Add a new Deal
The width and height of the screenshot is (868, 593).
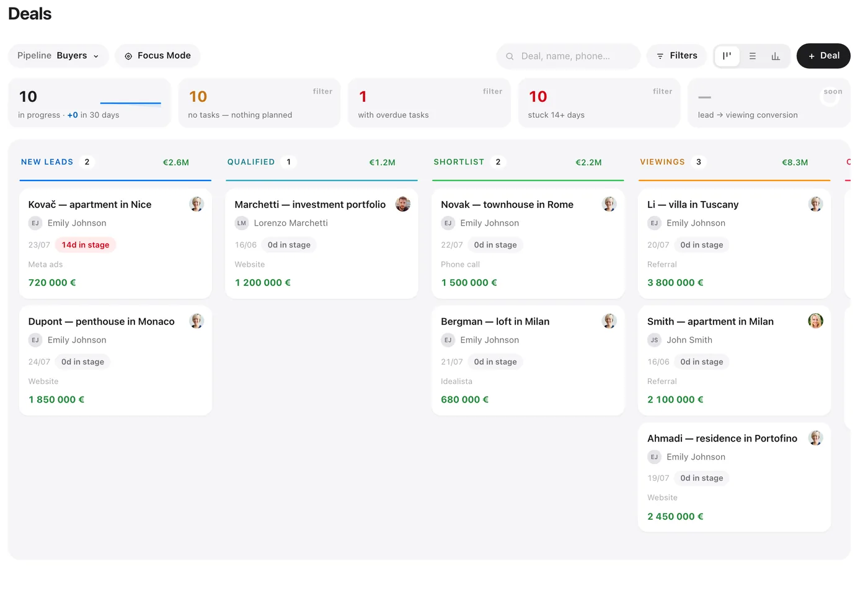tap(823, 56)
